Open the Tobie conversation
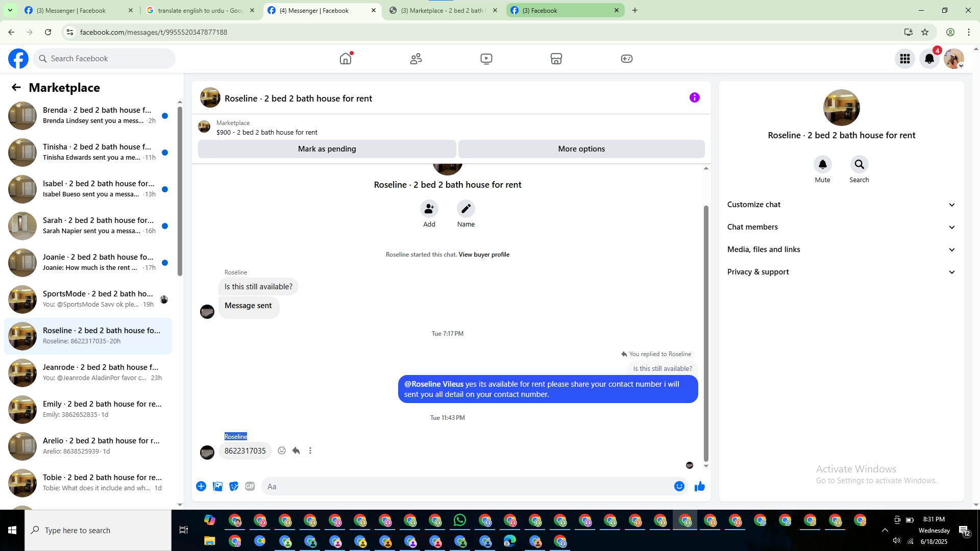 point(88,483)
